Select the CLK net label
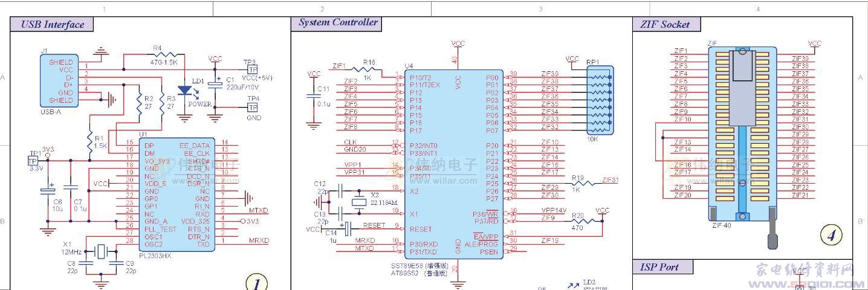 pos(350,142)
